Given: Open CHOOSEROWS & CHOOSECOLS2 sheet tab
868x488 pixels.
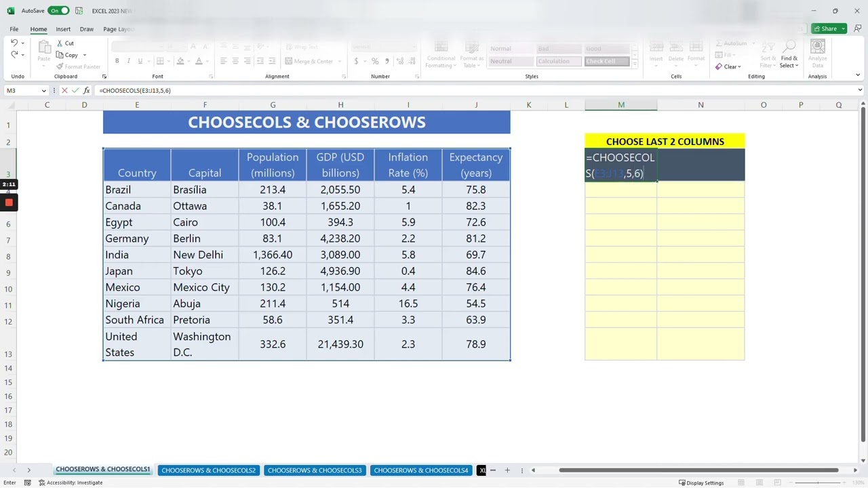Looking at the screenshot, I should pyautogui.click(x=208, y=470).
